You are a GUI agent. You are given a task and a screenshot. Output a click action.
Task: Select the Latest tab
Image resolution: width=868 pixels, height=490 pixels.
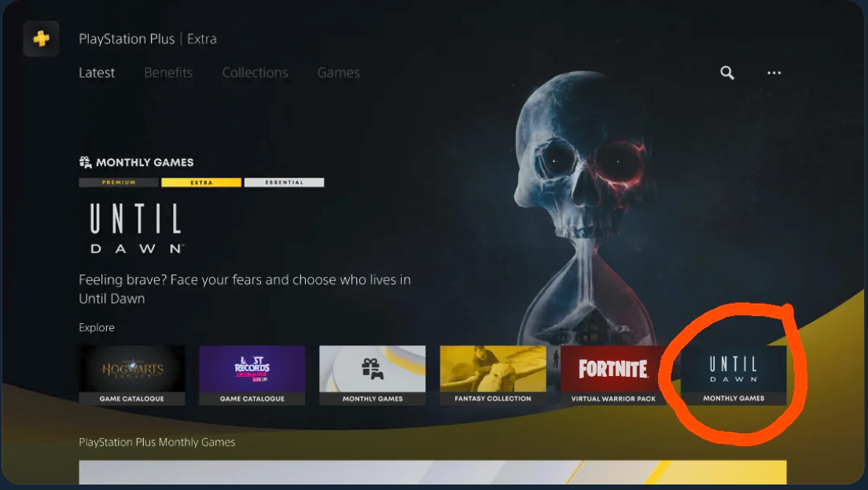(x=97, y=72)
